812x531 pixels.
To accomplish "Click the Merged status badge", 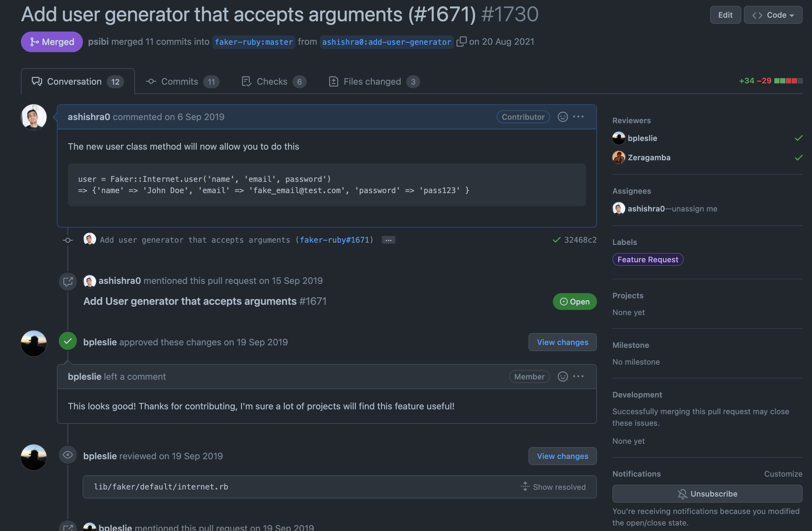I will pos(51,42).
